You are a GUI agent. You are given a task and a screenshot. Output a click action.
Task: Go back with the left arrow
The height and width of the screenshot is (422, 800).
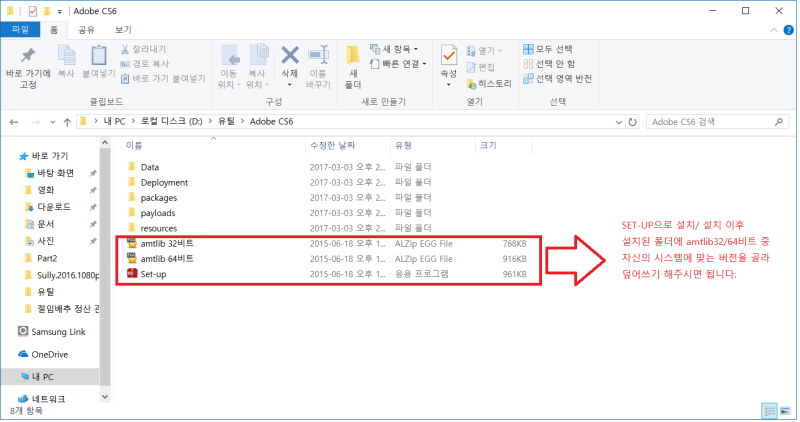pos(14,122)
